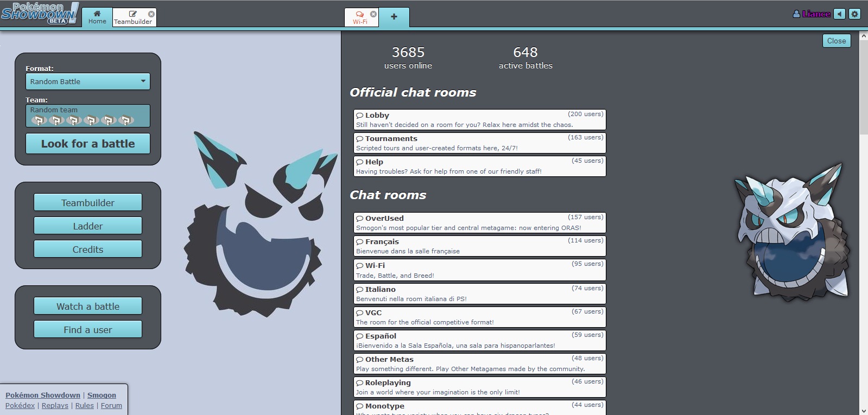Click the OverUsed room chat bubble icon

(359, 219)
